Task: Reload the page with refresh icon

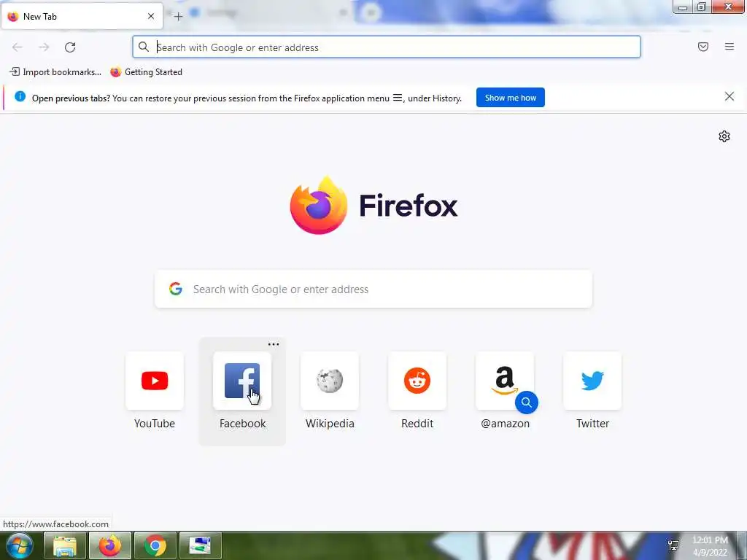Action: (x=70, y=47)
